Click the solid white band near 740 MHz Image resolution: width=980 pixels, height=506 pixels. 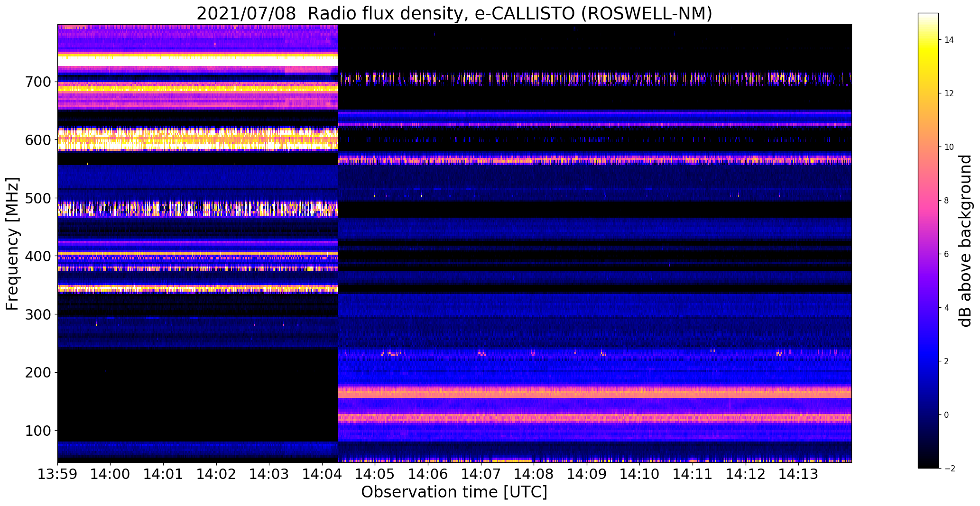pyautogui.click(x=198, y=62)
